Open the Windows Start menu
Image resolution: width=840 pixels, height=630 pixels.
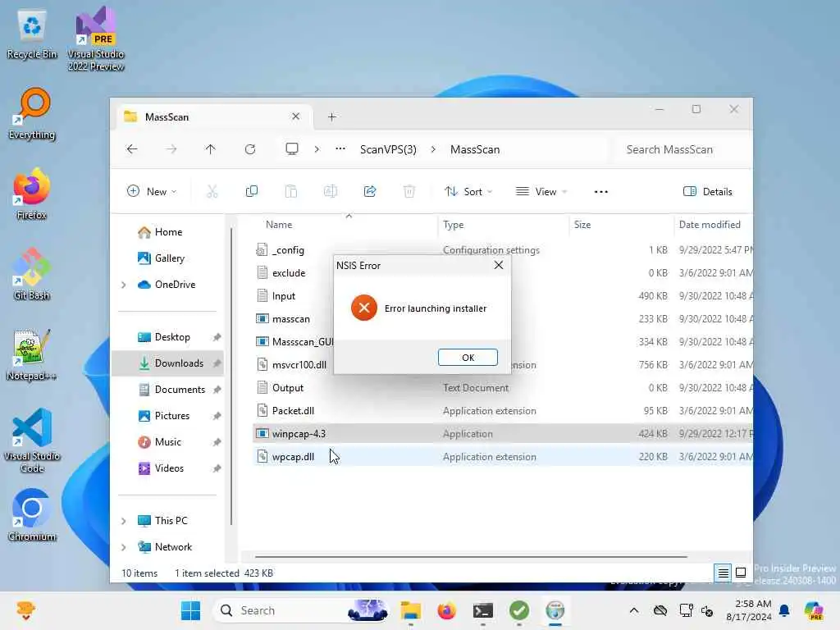pos(190,610)
